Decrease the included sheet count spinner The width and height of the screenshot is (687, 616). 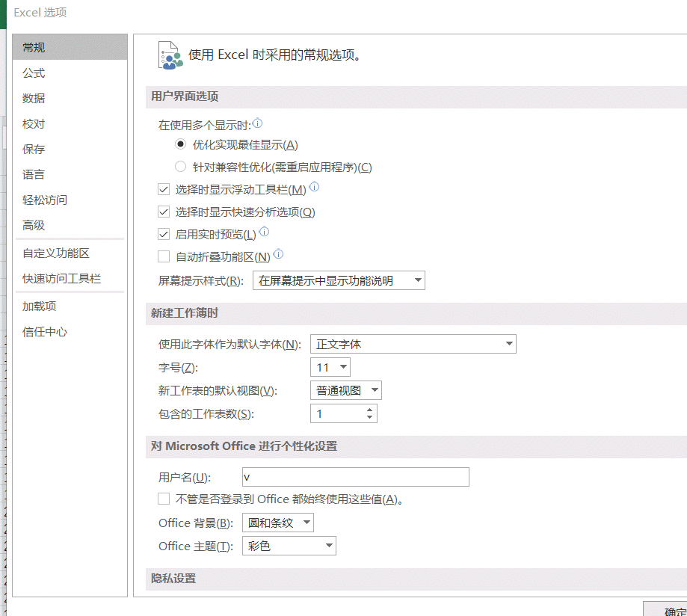point(370,417)
